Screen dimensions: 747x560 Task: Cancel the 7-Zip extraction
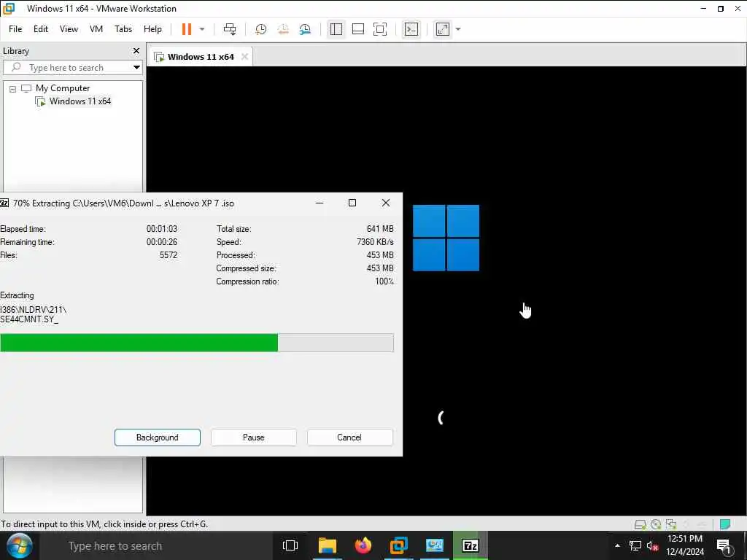(x=349, y=437)
